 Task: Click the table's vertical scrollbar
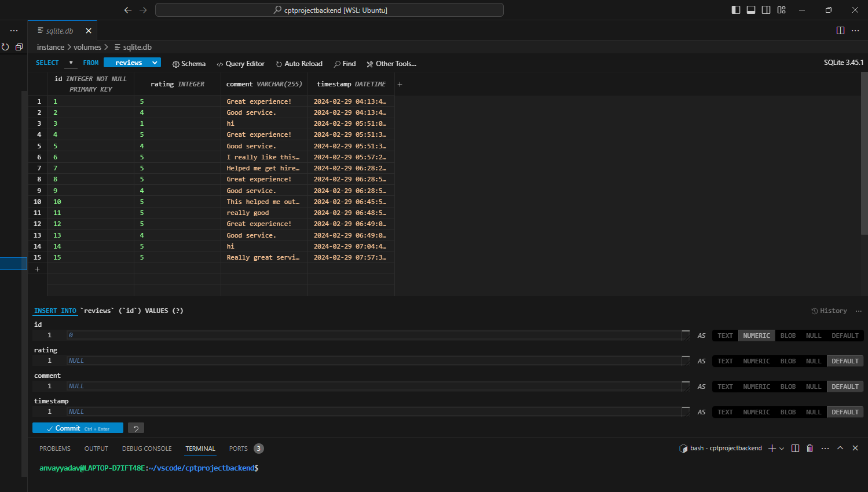tap(864, 153)
